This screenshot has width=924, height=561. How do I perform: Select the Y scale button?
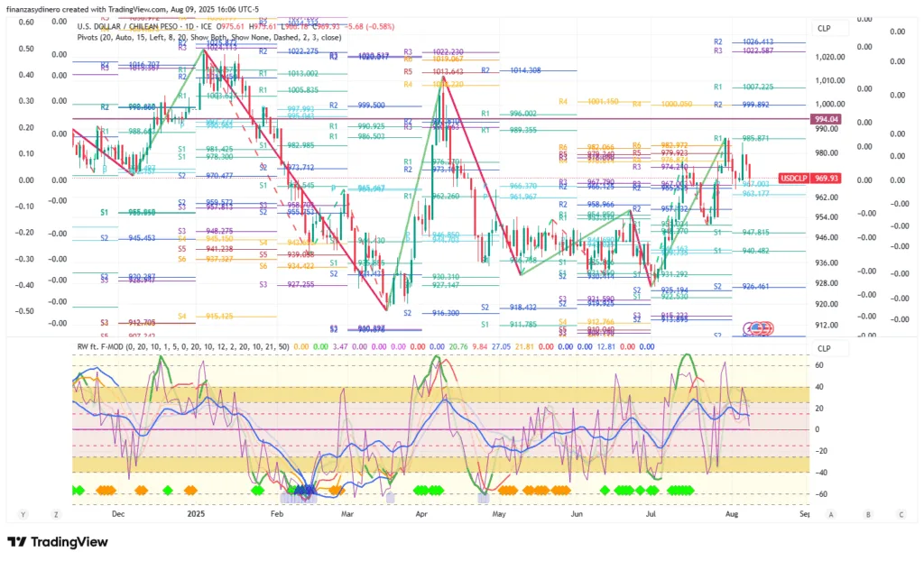[23, 514]
